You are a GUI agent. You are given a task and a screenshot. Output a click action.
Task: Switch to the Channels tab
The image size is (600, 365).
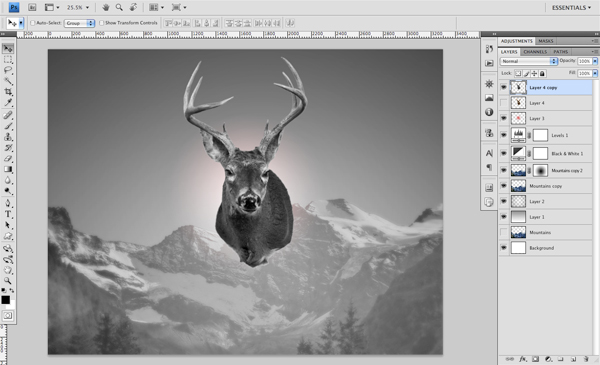click(535, 52)
